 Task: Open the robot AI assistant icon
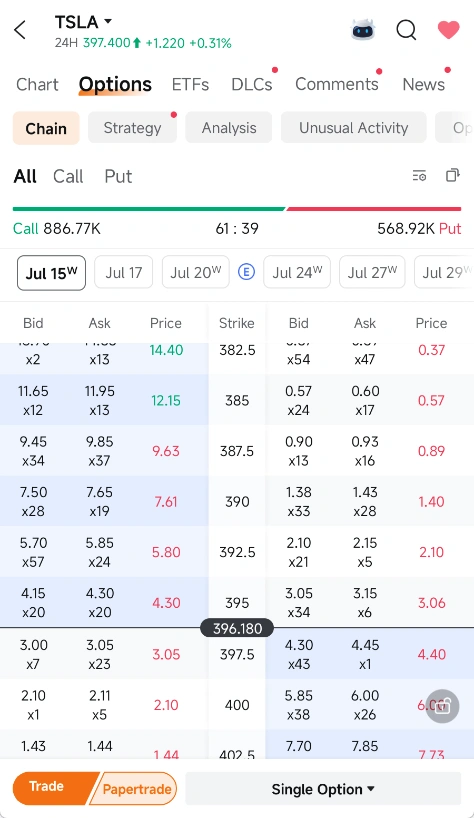363,30
